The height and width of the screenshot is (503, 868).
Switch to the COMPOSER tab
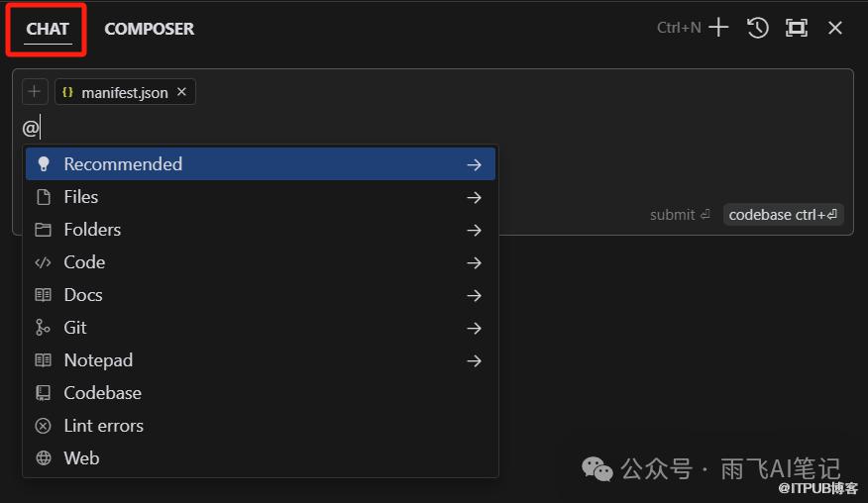pos(149,29)
